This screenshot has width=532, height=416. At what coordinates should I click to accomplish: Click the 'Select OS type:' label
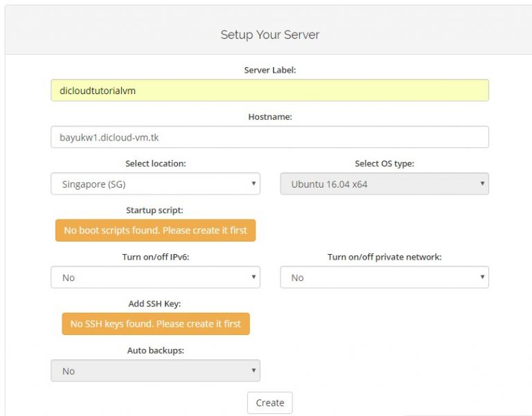tap(384, 164)
